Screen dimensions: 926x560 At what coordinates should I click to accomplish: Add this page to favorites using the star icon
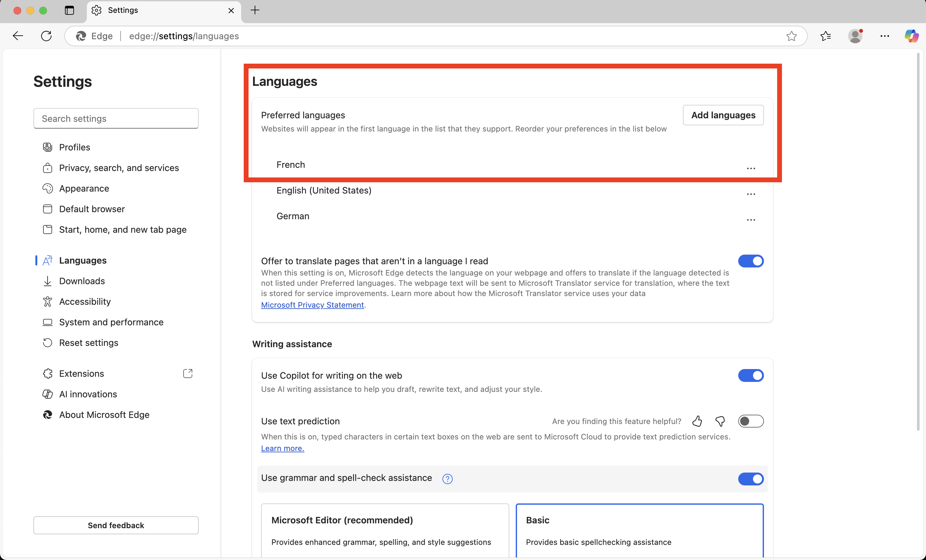pos(792,36)
